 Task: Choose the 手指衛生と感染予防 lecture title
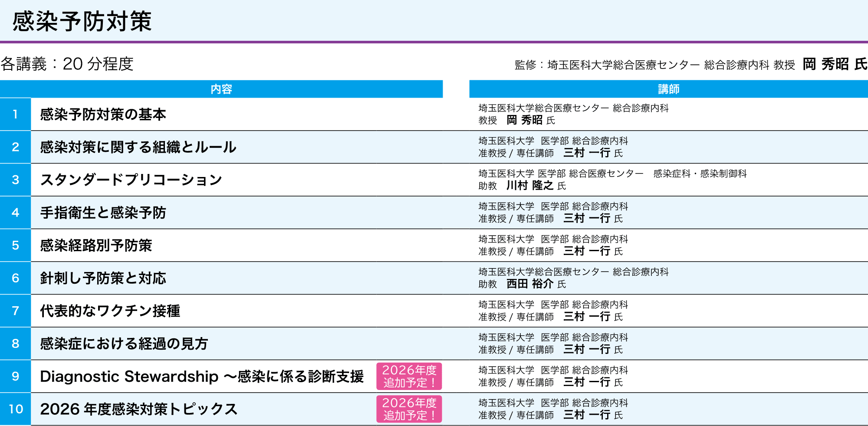103,213
